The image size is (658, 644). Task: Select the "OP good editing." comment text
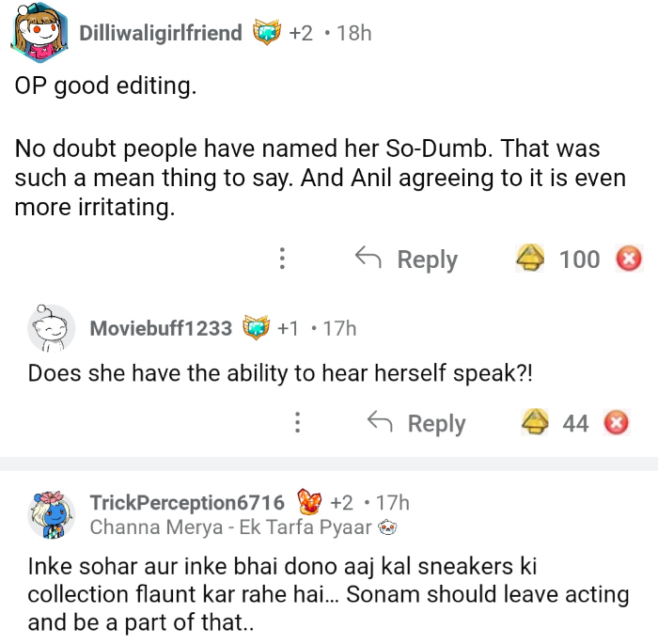pyautogui.click(x=105, y=86)
